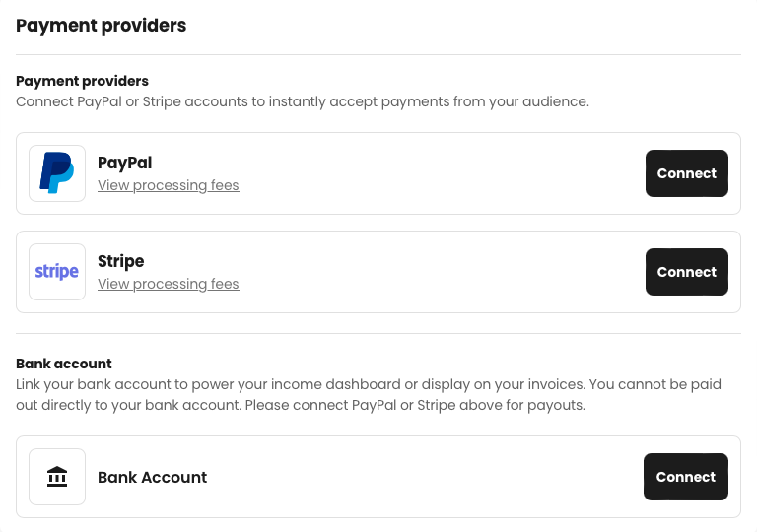Click the divider line above Bank account section
This screenshot has height=532, width=757.
pos(378,333)
